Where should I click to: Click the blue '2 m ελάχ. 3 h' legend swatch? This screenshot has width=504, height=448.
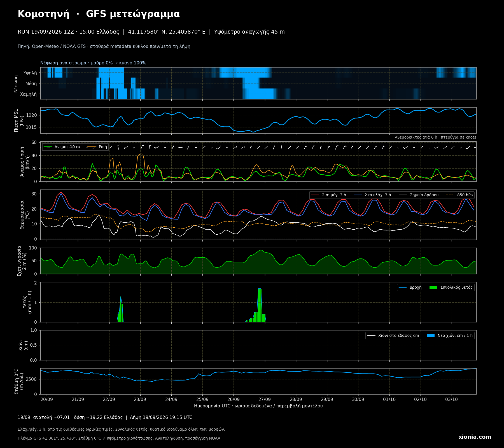coord(358,195)
